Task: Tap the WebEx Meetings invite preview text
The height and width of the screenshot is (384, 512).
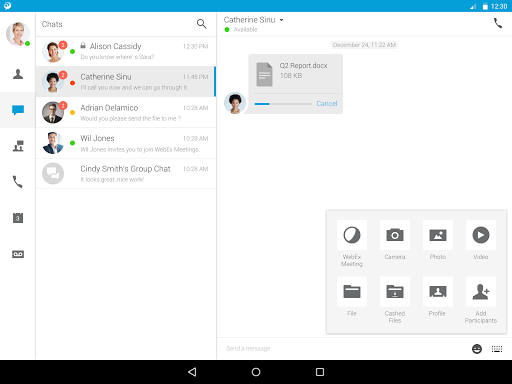Action: [140, 149]
